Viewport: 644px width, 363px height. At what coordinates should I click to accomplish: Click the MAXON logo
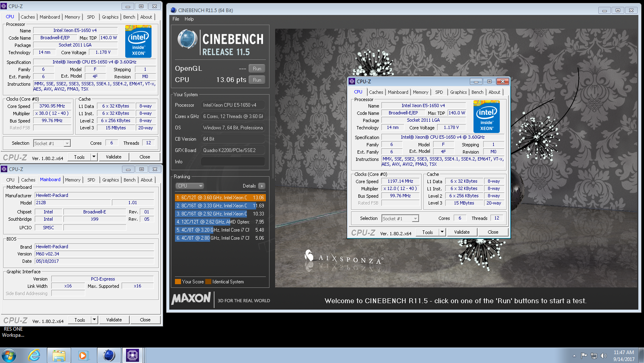191,299
